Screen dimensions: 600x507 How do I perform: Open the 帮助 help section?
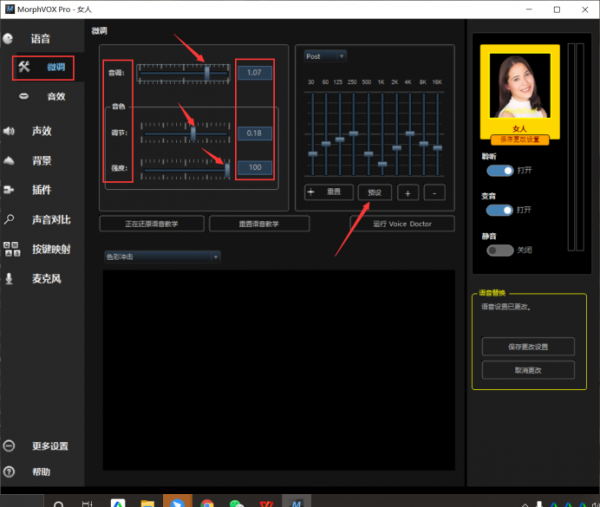(x=41, y=472)
